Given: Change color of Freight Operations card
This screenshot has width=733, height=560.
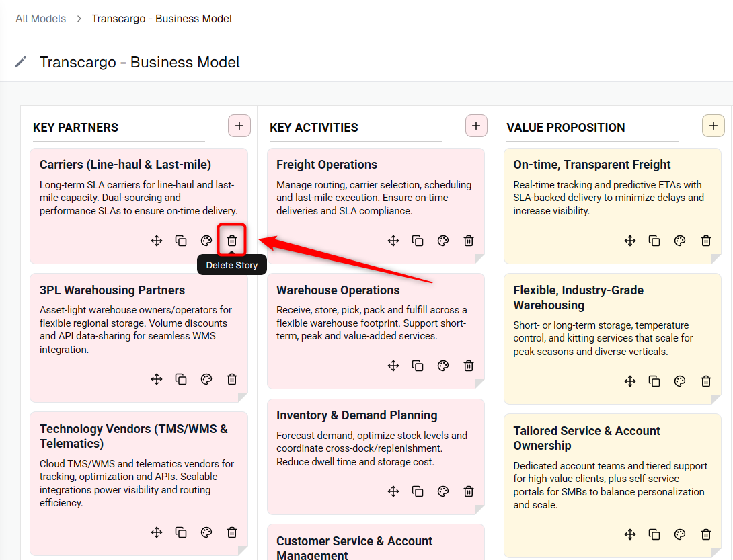Looking at the screenshot, I should click(443, 241).
